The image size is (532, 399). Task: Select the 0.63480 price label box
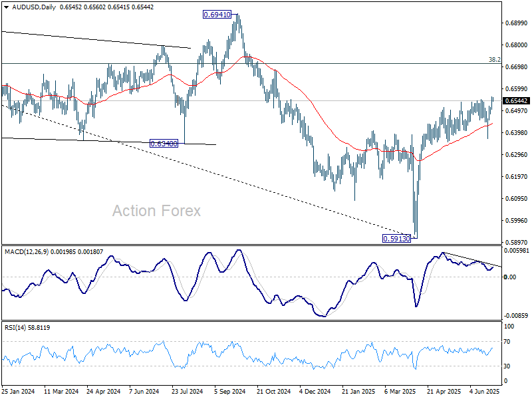(164, 144)
